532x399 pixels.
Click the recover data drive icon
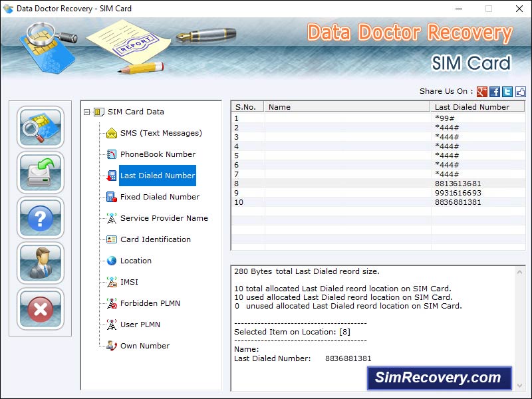40,172
